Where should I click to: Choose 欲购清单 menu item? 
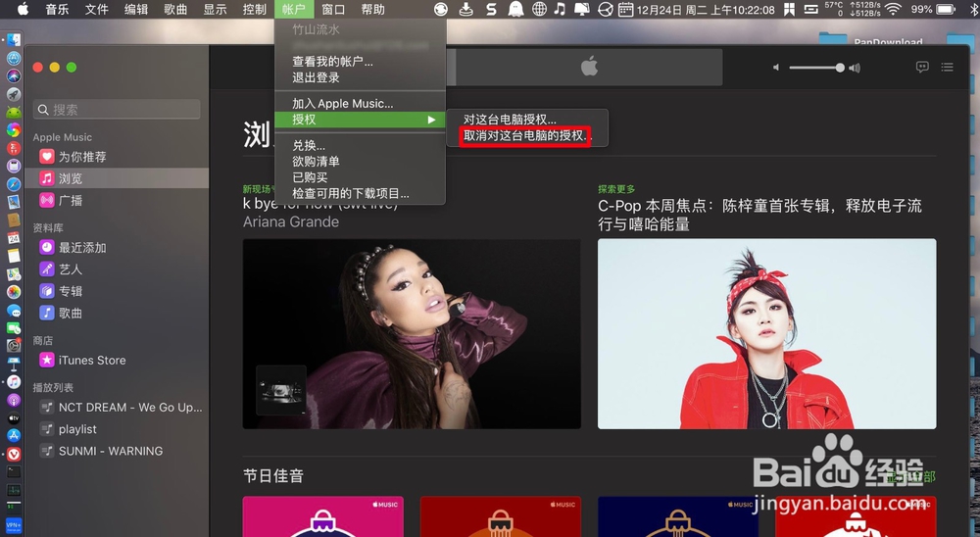[x=360, y=162]
